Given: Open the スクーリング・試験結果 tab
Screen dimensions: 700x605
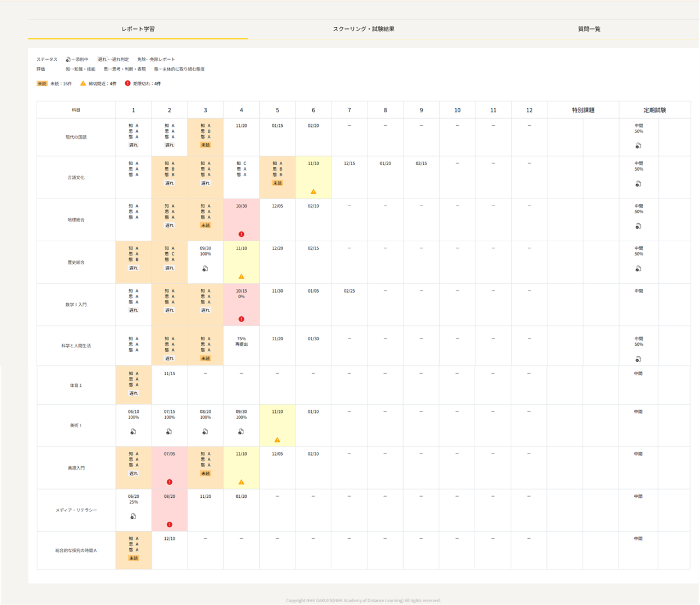Looking at the screenshot, I should point(363,29).
